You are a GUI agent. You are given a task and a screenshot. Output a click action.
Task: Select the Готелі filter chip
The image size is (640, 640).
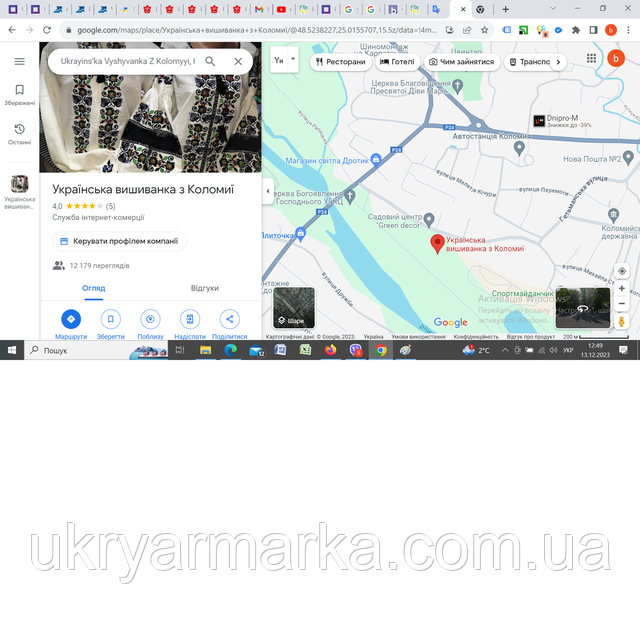[397, 62]
